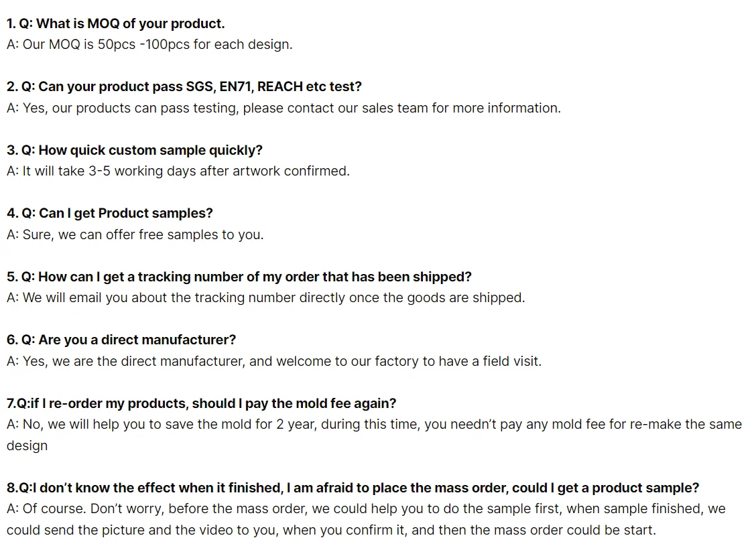The width and height of the screenshot is (756, 552).
Task: Click the answer about saving mold 2 years
Action: pyautogui.click(x=374, y=424)
